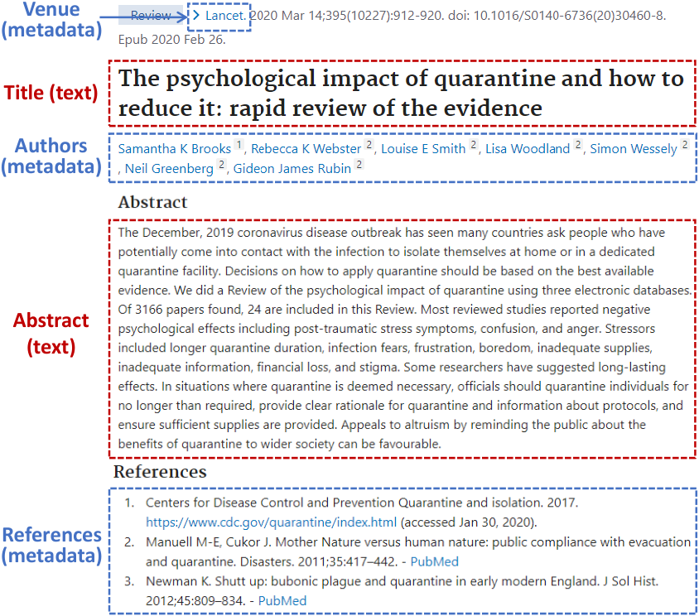Click reference 1 "Centers for Disease Control and Prevention" text
Image resolution: width=699 pixels, height=616 pixels.
[x=270, y=503]
